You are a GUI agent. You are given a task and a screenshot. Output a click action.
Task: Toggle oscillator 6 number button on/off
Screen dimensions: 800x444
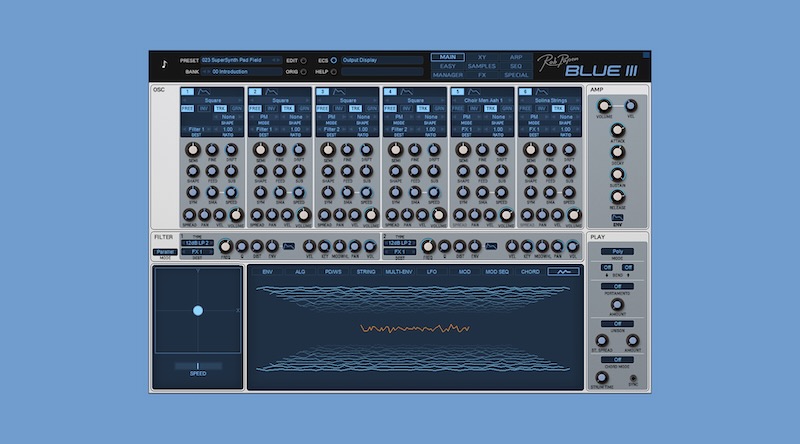point(525,92)
